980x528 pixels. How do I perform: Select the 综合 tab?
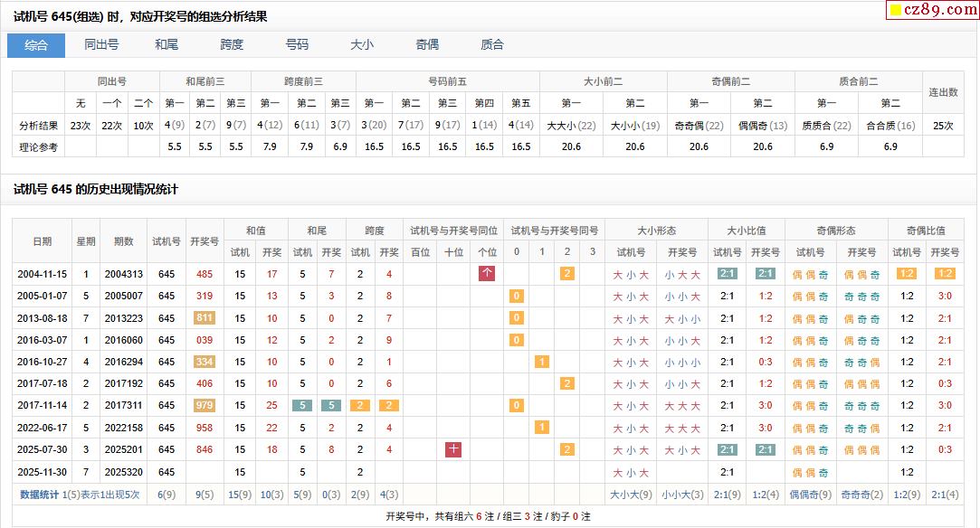click(36, 45)
